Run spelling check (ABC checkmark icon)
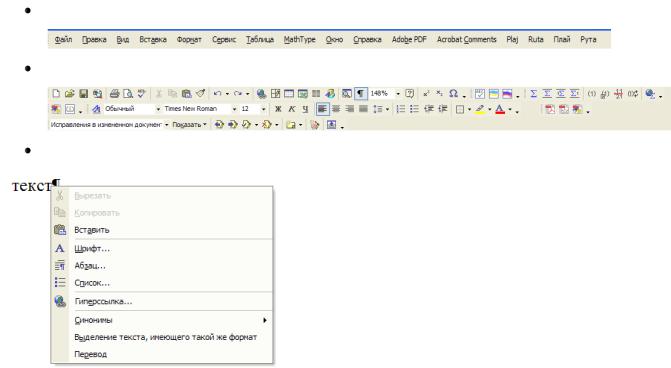This screenshot has height=368, width=671. click(141, 93)
